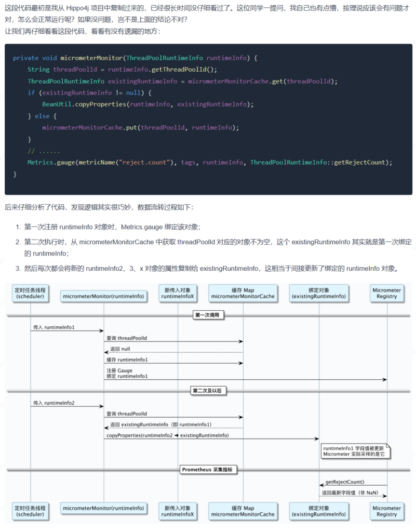
Task: Select the top "缓存 Map micrometerMonitorCache" box
Action: click(x=243, y=293)
